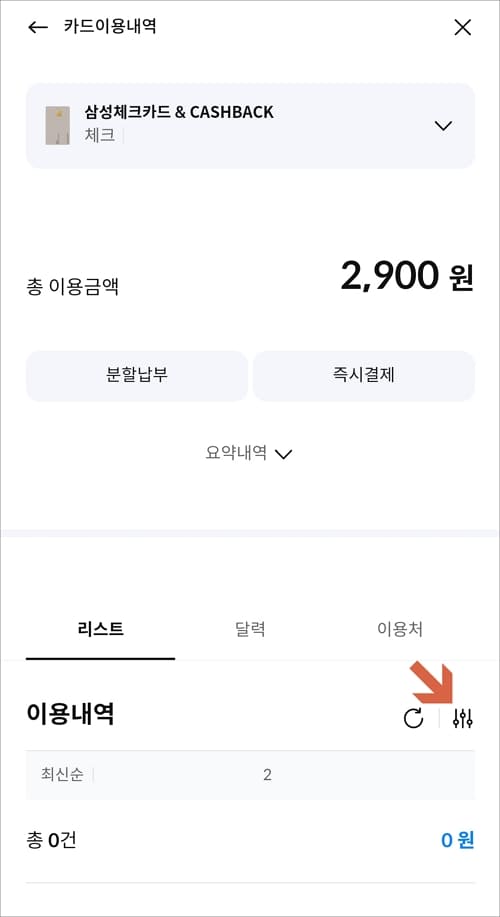Viewport: 500px width, 917px height.
Task: Open the filter sliders icon
Action: [x=463, y=718]
